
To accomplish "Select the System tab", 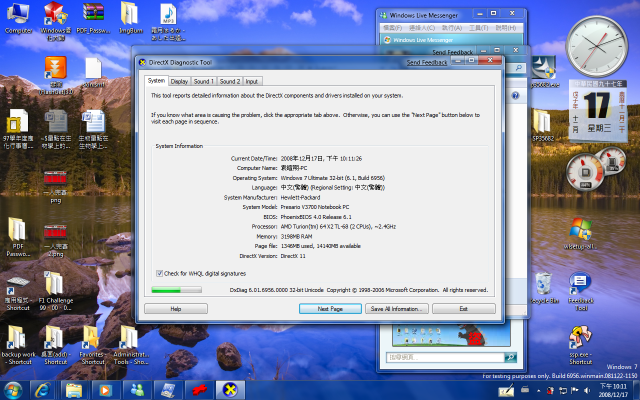I will pyautogui.click(x=156, y=80).
